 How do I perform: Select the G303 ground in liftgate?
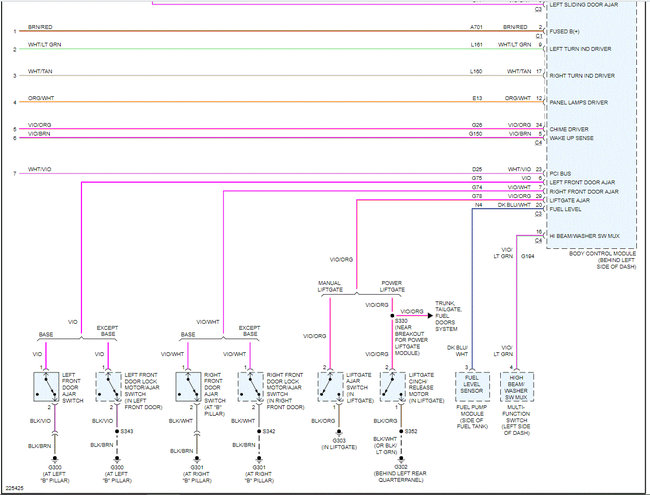point(339,432)
